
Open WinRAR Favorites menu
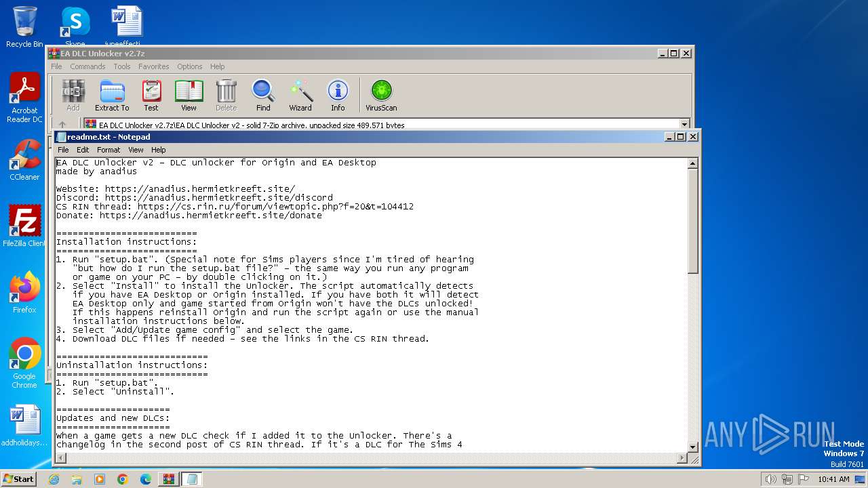(154, 66)
